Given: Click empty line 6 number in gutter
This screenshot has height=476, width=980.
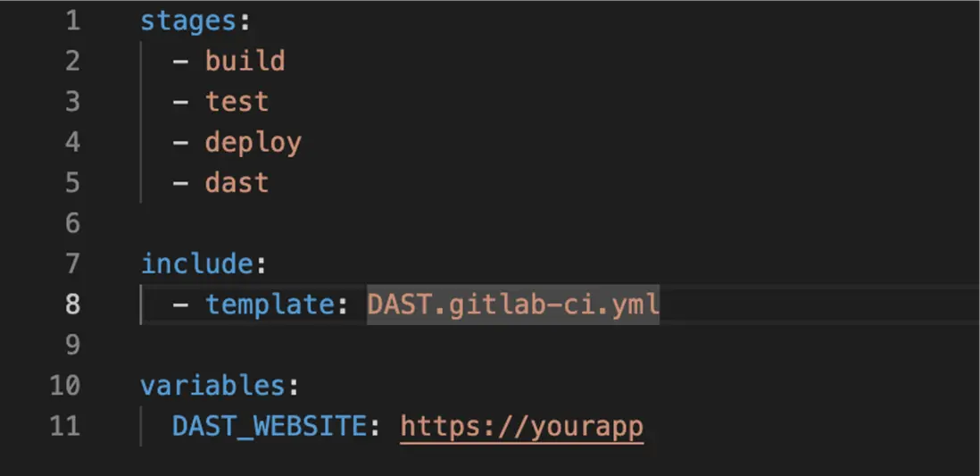Looking at the screenshot, I should tap(72, 223).
